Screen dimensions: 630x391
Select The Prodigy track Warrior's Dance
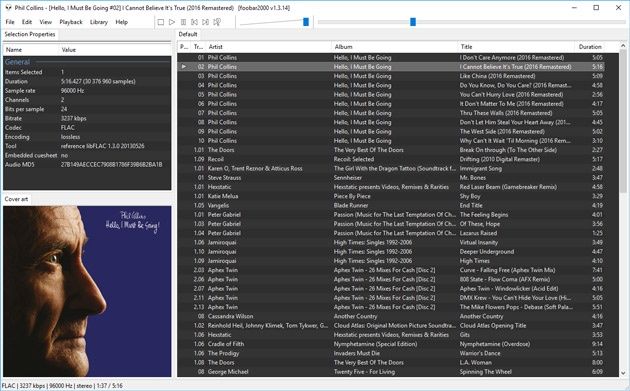pyautogui.click(x=391, y=353)
